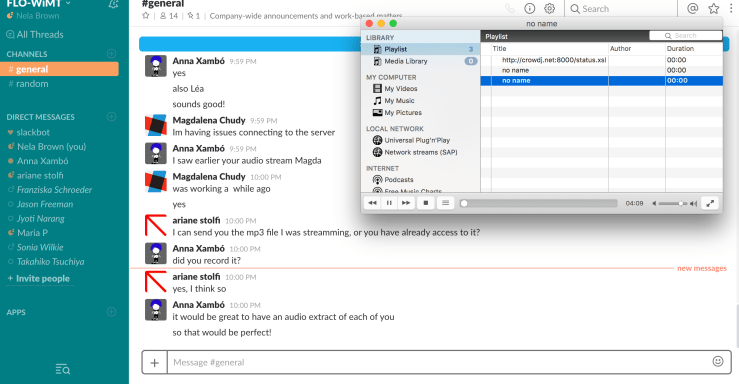Open My Videos in VLC sidebar
Viewport: 739px width, 384px height.
click(x=395, y=89)
